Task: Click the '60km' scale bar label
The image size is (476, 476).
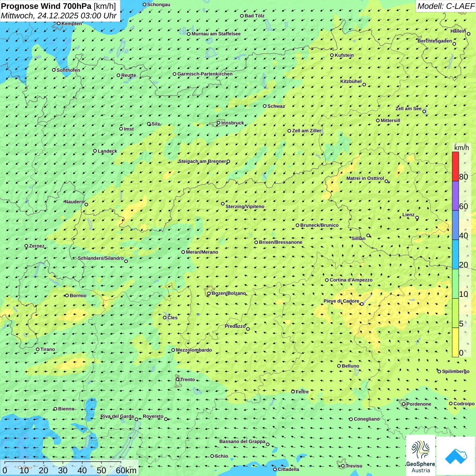Action: click(126, 470)
